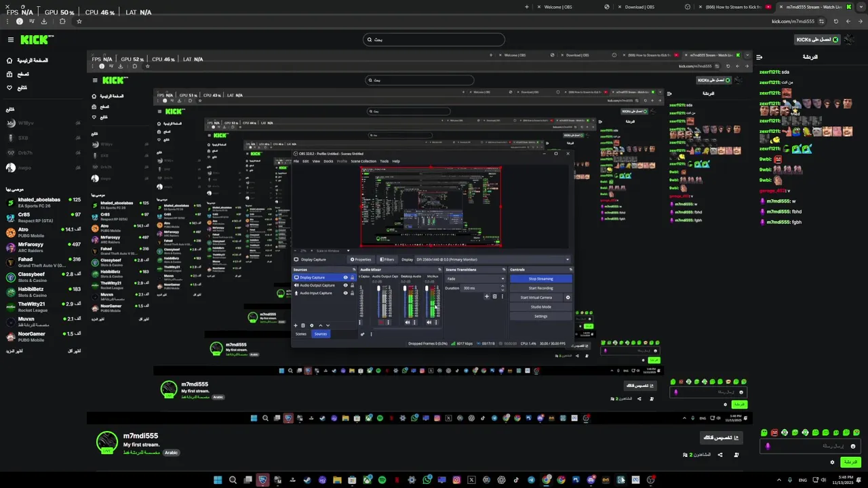Screen dimensions: 868x488
Task: Open Virtual Camera config gear in OBS
Action: 568,298
